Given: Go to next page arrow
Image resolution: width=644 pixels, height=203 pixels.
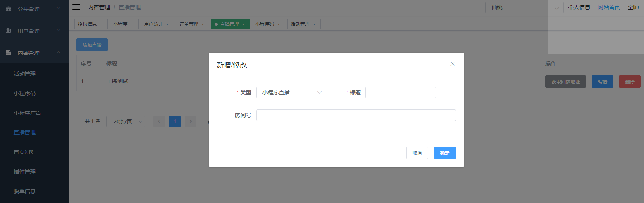Looking at the screenshot, I should point(190,121).
